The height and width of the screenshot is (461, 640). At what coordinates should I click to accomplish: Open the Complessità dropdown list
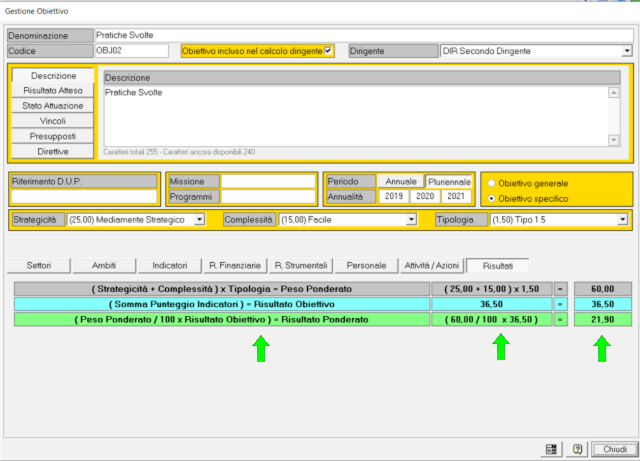pyautogui.click(x=414, y=219)
